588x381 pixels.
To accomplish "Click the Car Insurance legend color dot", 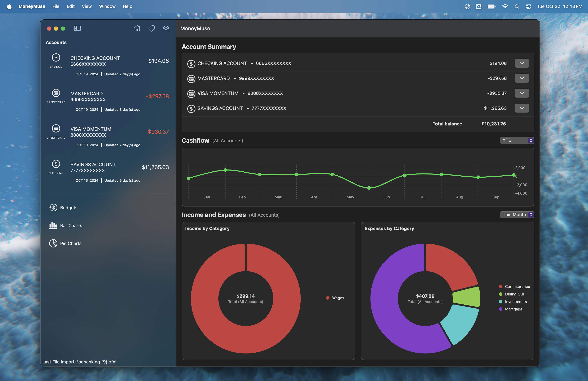I will [500, 287].
